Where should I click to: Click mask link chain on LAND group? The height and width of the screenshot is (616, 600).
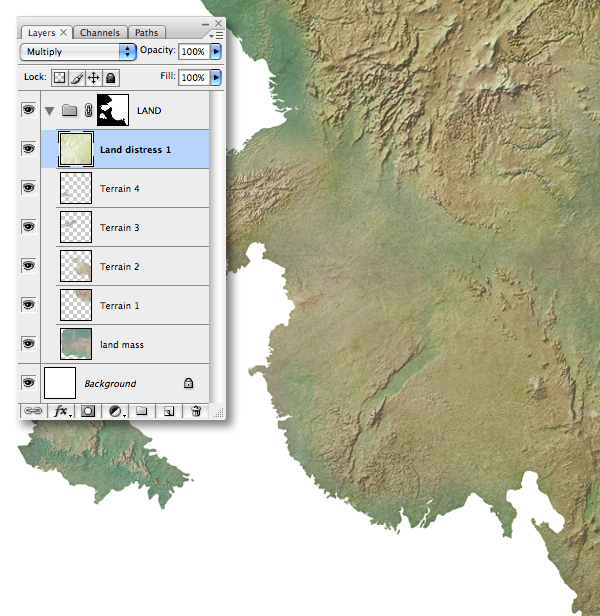tap(88, 110)
